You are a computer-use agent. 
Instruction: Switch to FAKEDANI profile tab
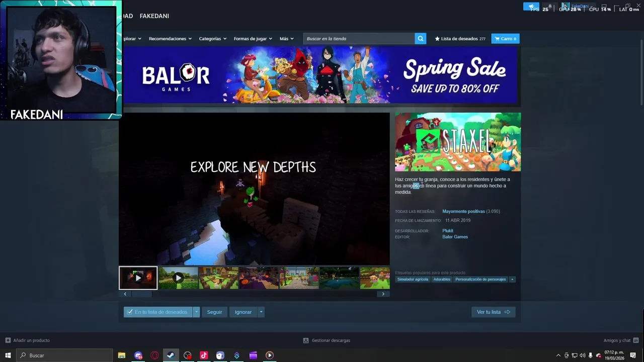click(154, 16)
